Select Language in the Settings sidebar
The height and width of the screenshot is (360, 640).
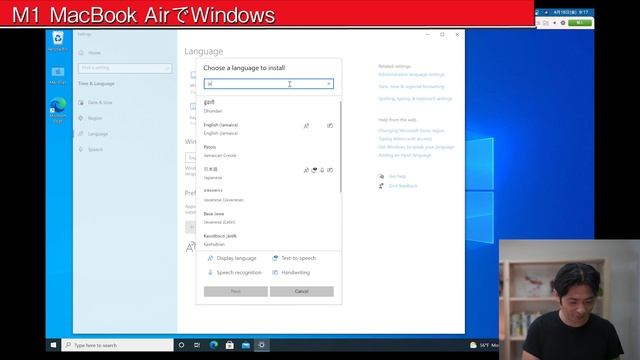tap(98, 134)
